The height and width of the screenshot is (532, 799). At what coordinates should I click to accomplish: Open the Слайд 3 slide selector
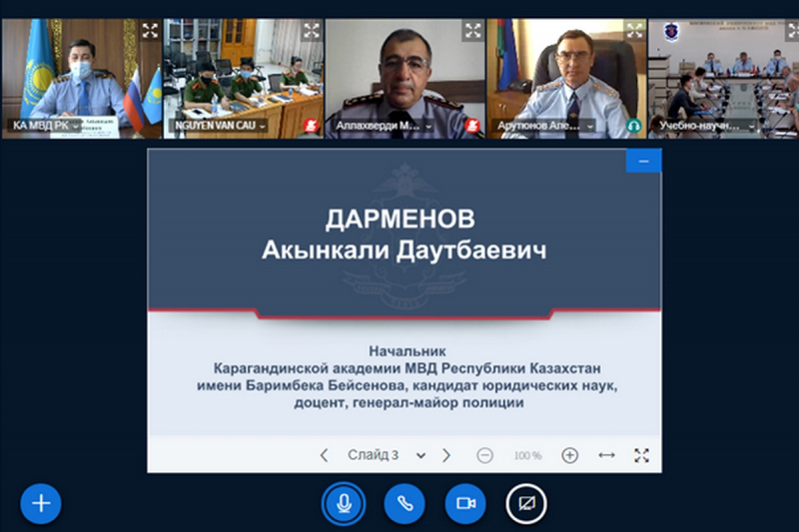(387, 455)
